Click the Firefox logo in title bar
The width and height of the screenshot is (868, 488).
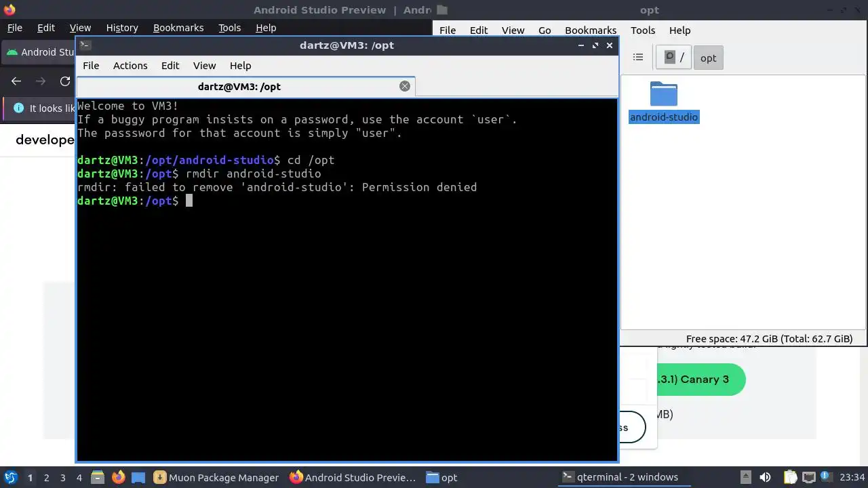click(x=9, y=9)
